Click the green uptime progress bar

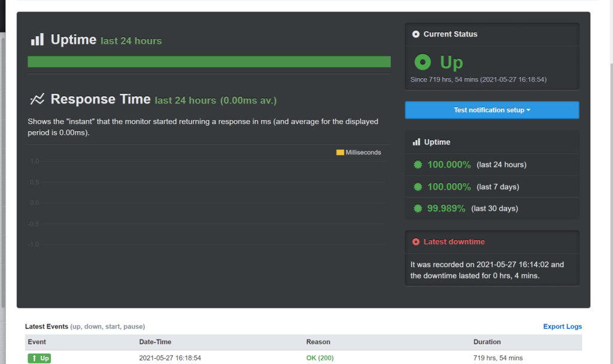point(208,61)
